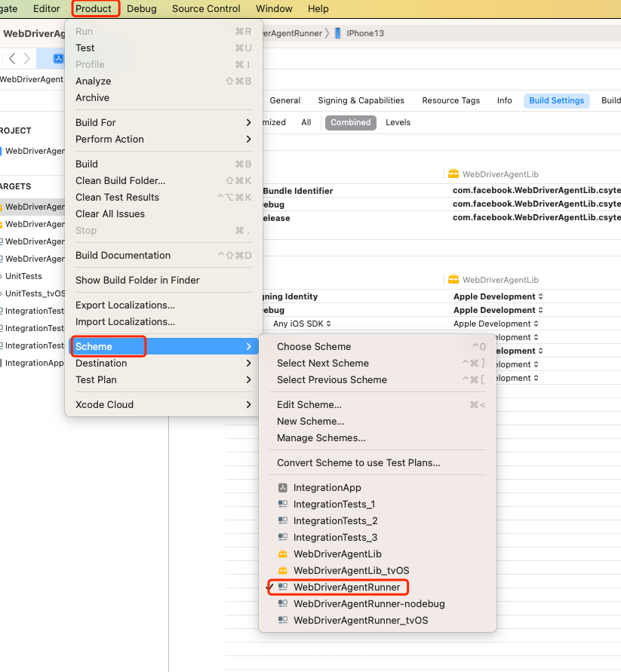The height and width of the screenshot is (672, 621).
Task: Show All build settings filter
Action: [x=306, y=122]
